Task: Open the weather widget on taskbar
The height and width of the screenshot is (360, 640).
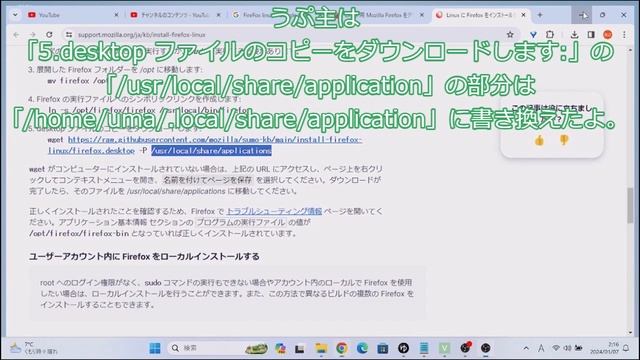Action: tap(33, 348)
